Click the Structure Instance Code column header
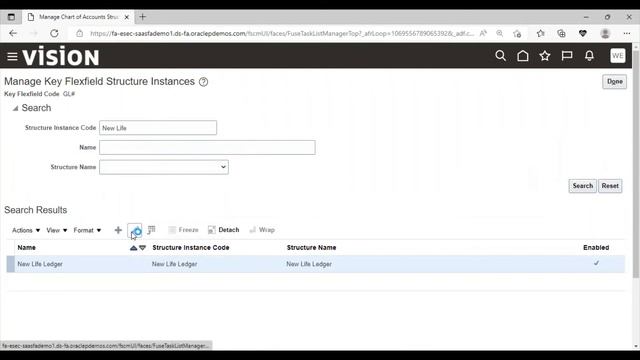Image resolution: width=640 pixels, height=360 pixels. tap(191, 248)
